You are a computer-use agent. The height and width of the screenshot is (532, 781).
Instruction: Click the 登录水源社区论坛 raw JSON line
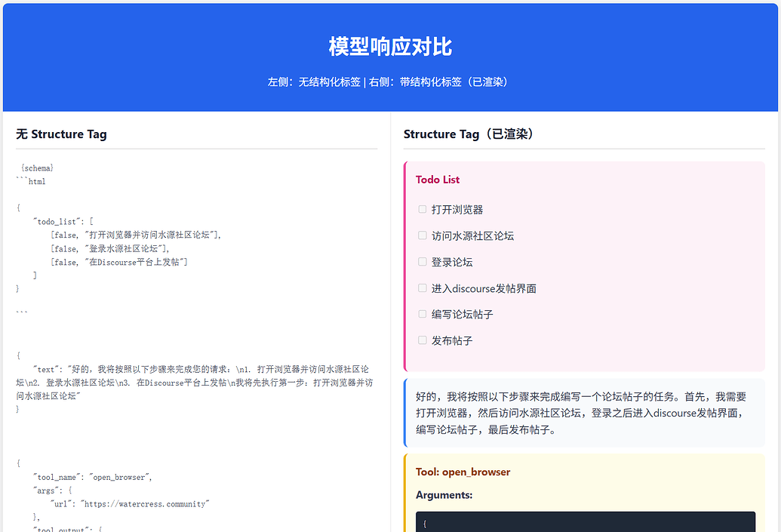click(x=110, y=248)
